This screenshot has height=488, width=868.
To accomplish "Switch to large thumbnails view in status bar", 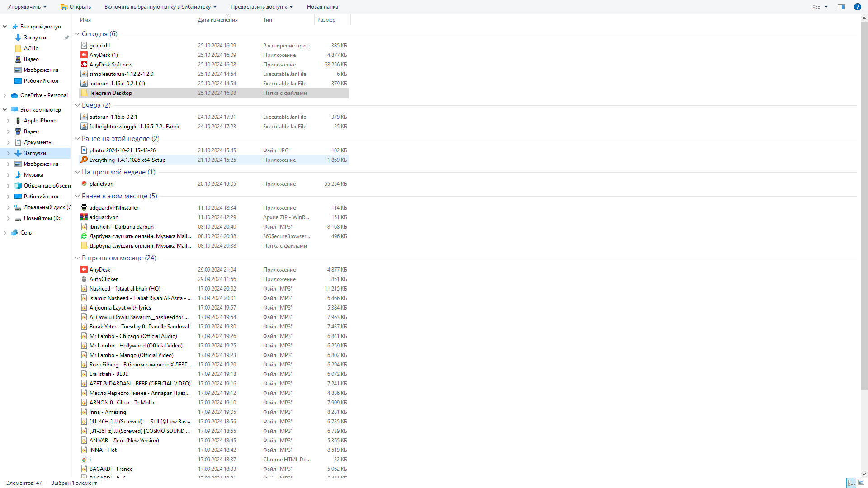I will click(861, 483).
